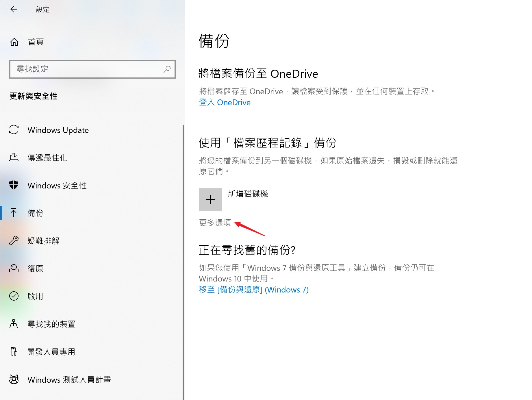Click the wrench icon for 疑難排解
532x400 pixels.
tap(14, 240)
